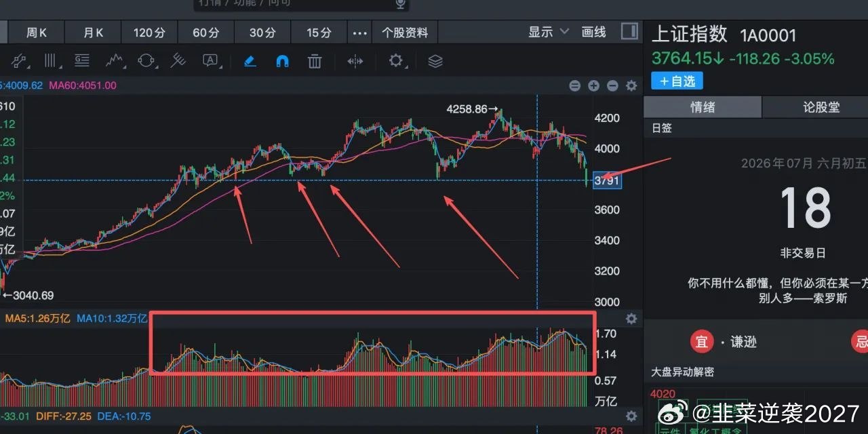Click the red 4020 value in 大盘异动解密
The image size is (868, 434).
pyautogui.click(x=662, y=394)
